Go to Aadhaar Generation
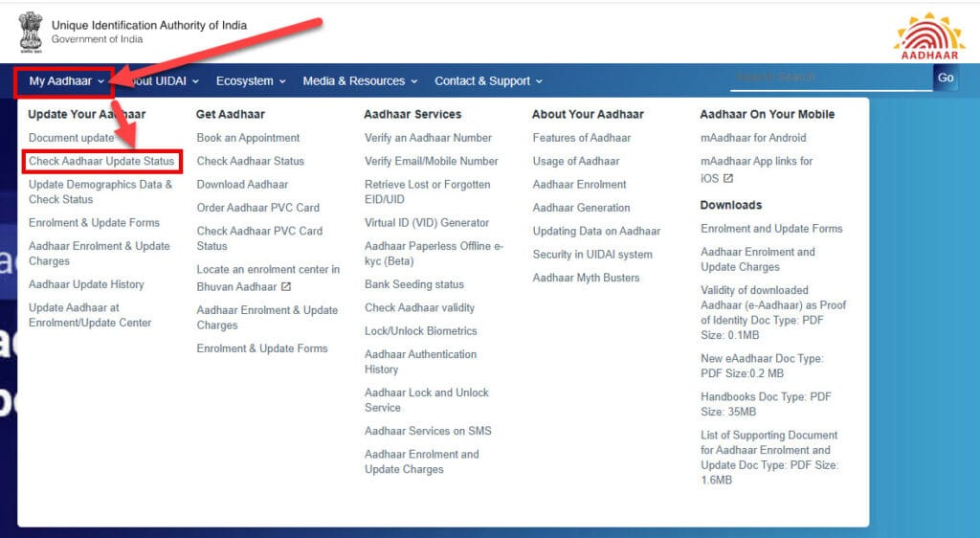The image size is (980, 538). click(581, 208)
